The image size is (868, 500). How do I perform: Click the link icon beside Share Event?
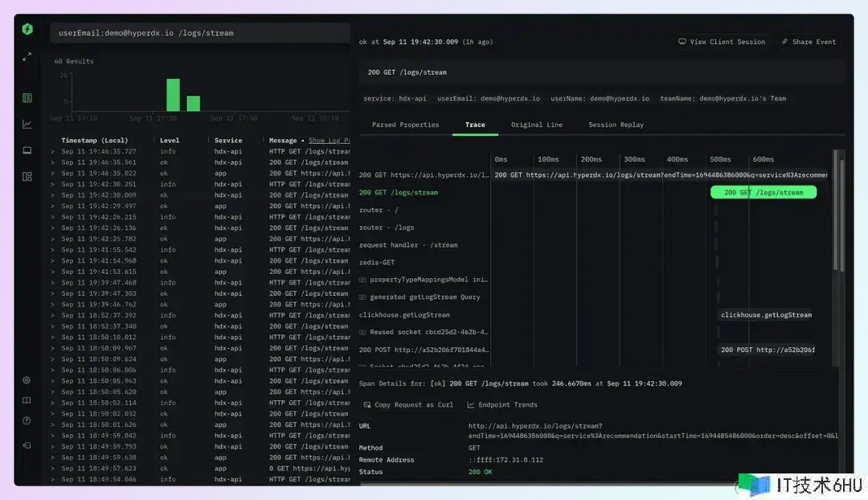pyautogui.click(x=784, y=42)
